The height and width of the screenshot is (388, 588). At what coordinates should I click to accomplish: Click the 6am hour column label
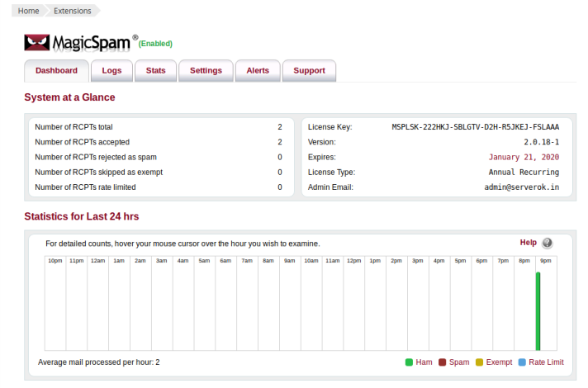tap(225, 261)
